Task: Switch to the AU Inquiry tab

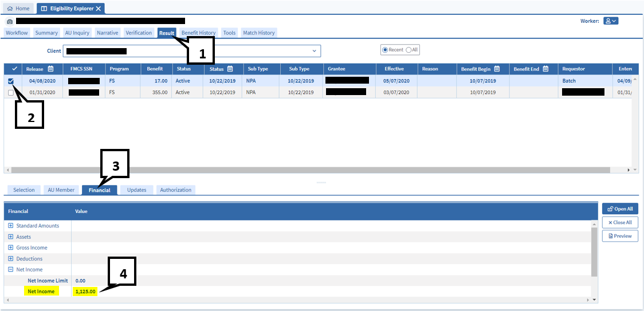Action: (x=77, y=33)
